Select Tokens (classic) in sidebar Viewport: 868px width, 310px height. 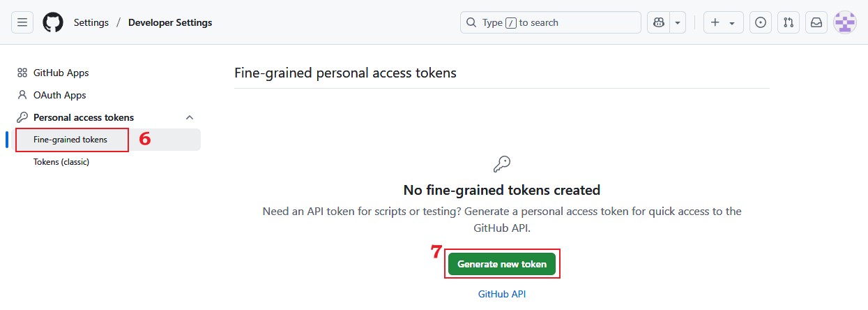pos(61,162)
